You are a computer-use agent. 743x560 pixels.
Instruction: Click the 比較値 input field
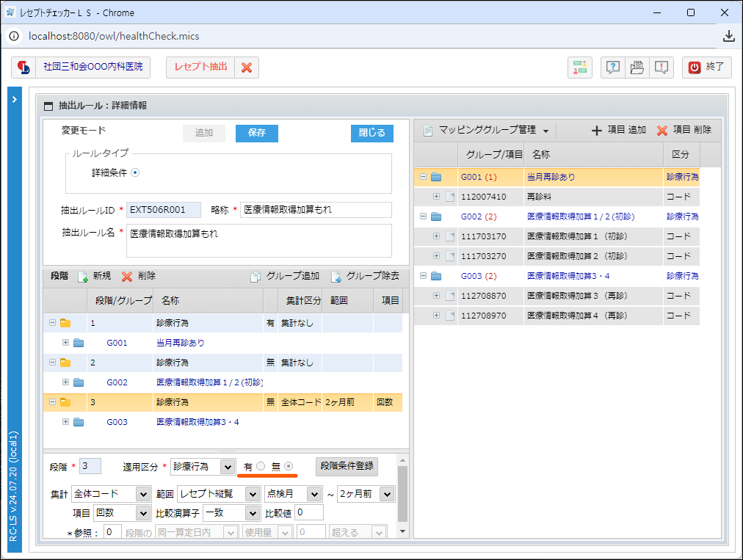pos(309,512)
